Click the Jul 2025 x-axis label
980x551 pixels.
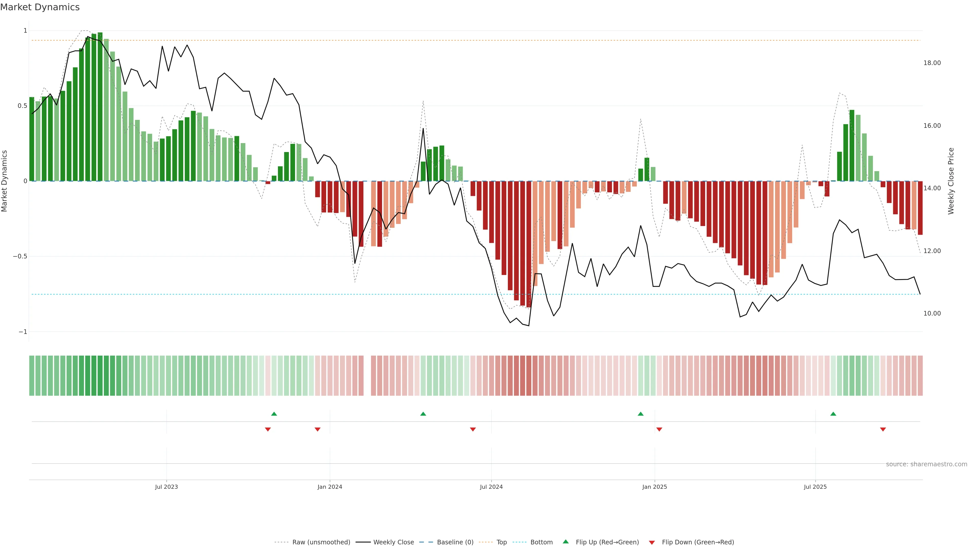tap(815, 487)
